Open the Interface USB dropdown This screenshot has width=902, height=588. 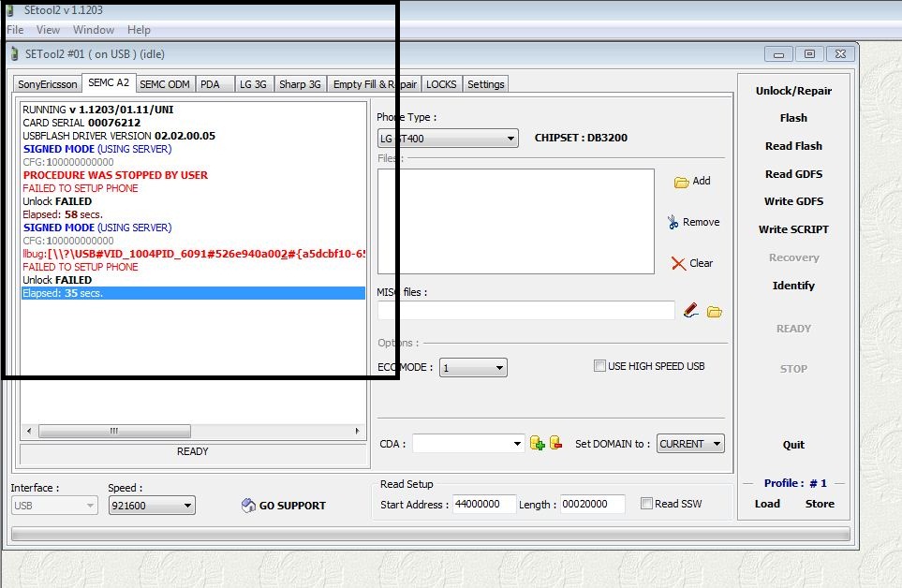tap(54, 506)
